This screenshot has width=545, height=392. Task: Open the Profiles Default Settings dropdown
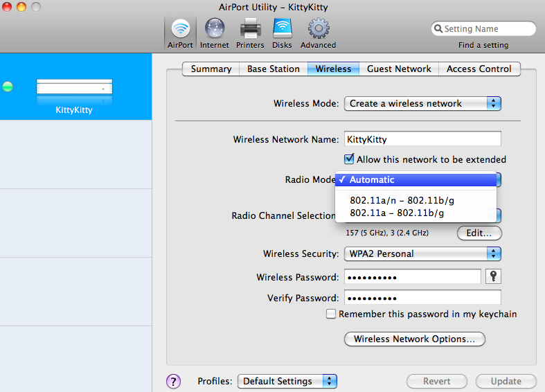pos(287,381)
